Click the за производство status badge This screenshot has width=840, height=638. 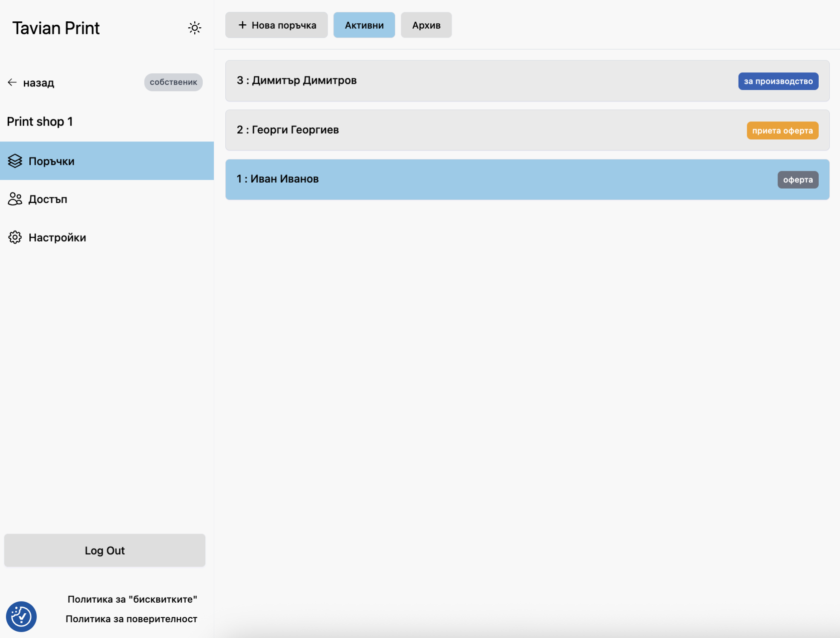tap(778, 81)
